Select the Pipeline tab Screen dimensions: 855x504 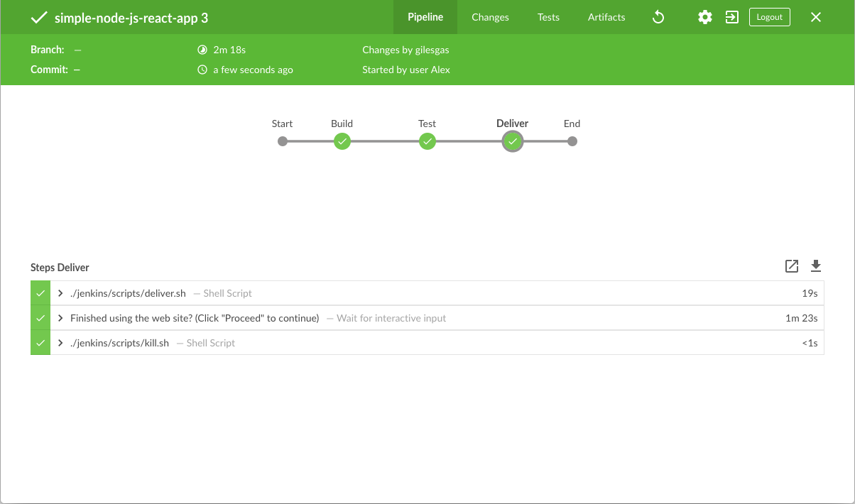pyautogui.click(x=425, y=17)
